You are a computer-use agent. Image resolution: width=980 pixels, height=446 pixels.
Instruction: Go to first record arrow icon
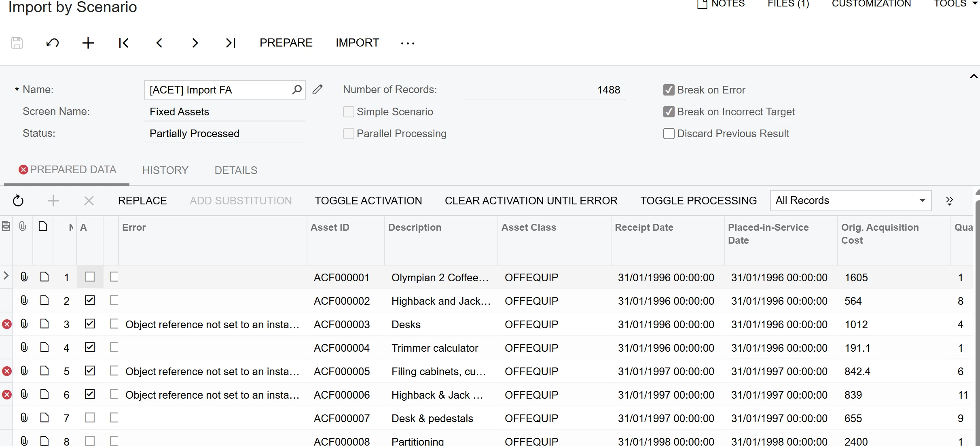click(123, 43)
